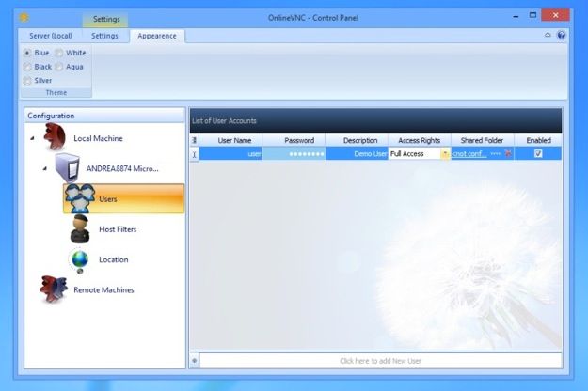Collapse the Local Machine tree node
Viewport: 588px width, 391px height.
pos(32,138)
